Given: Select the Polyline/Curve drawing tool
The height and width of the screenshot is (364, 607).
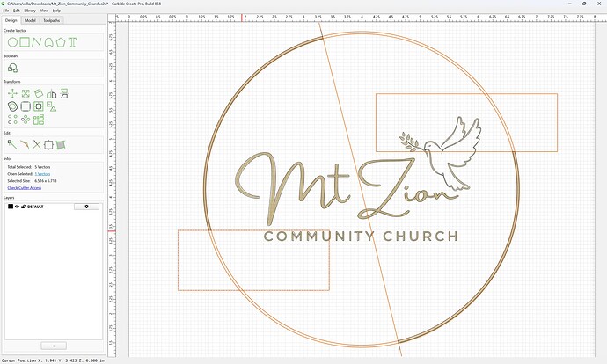Looking at the screenshot, I should 36,42.
